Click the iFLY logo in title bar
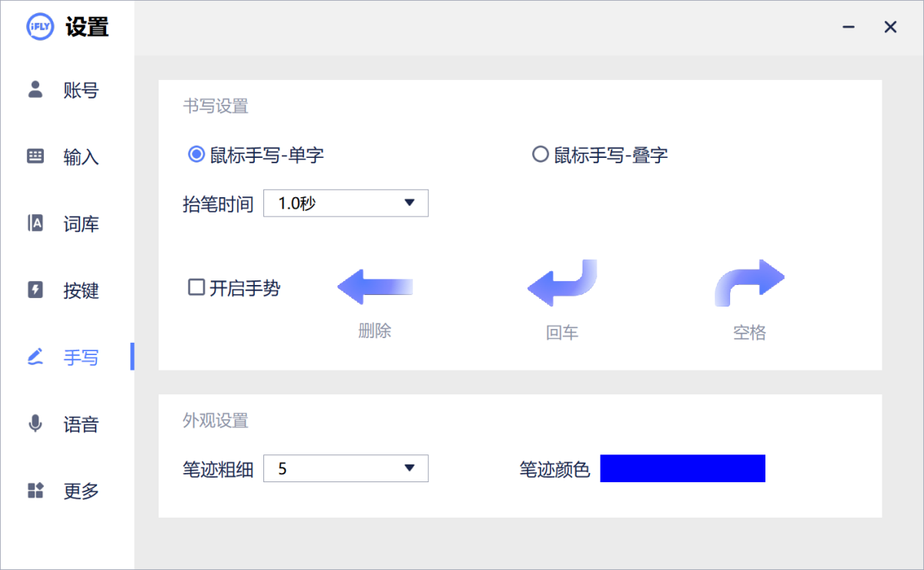 coord(39,27)
